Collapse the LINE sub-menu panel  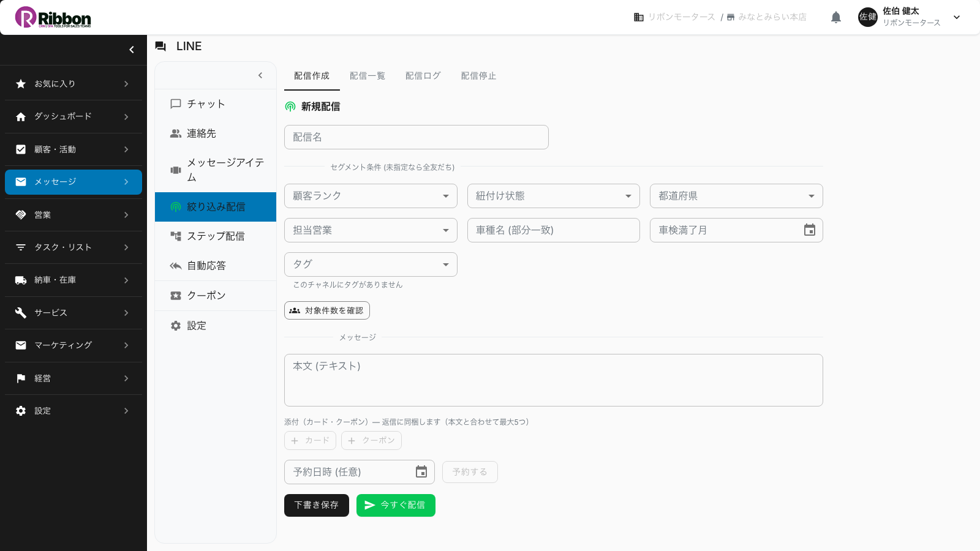pos(260,75)
